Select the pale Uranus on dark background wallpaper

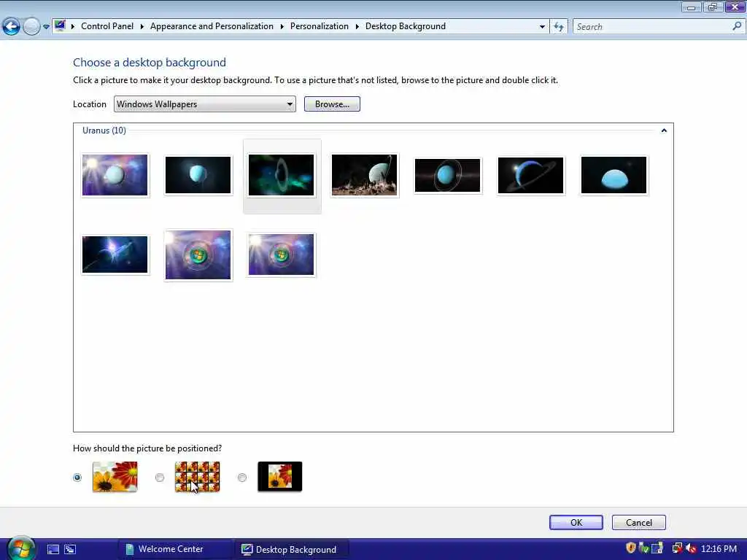(198, 175)
